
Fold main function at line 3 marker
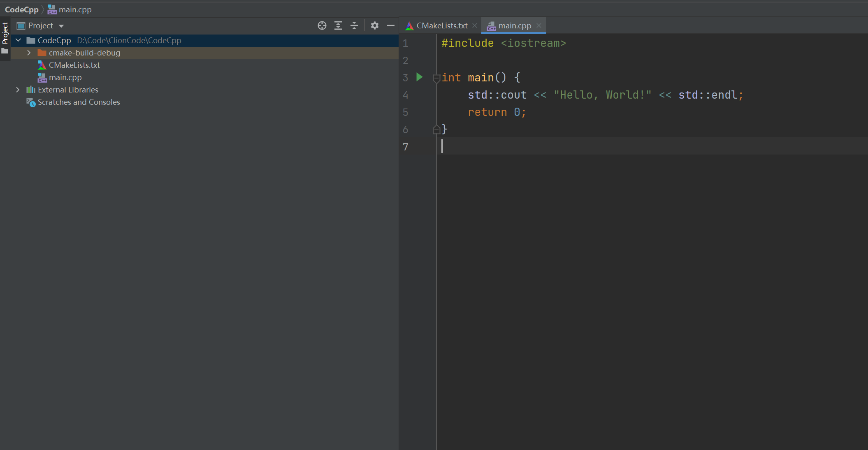(436, 78)
